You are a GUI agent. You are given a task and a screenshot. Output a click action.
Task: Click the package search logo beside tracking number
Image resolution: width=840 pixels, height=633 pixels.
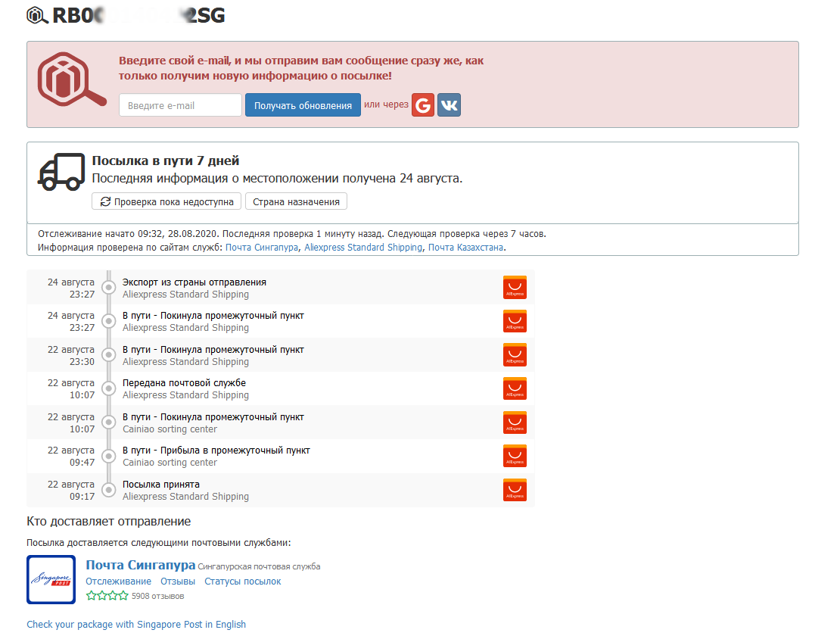coord(36,15)
